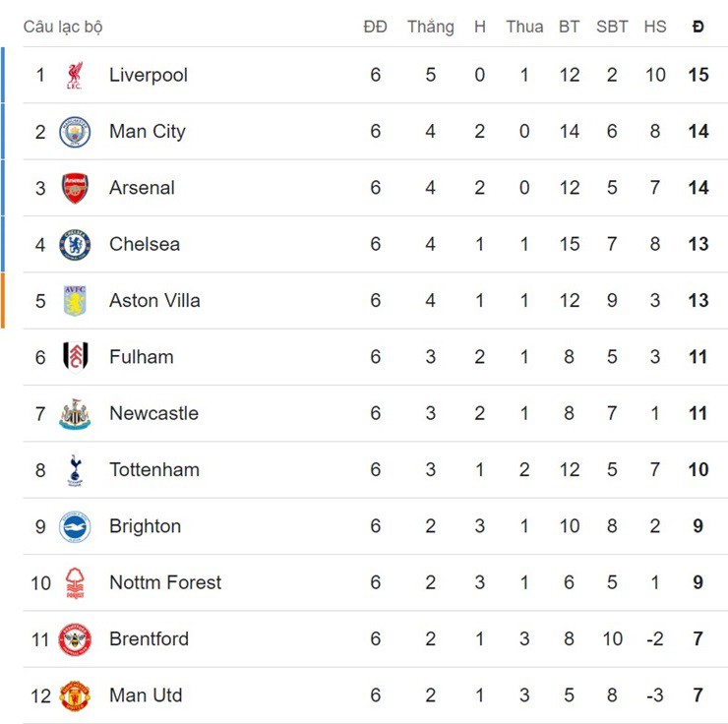
Task: Click the 'Câu lạc bộ' column header
Action: [x=63, y=27]
